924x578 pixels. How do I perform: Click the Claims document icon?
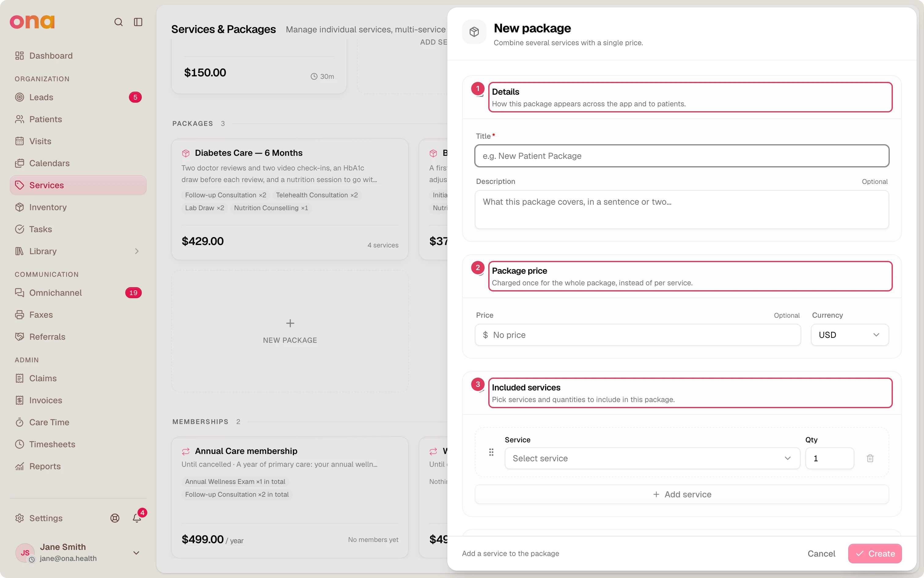[20, 379]
